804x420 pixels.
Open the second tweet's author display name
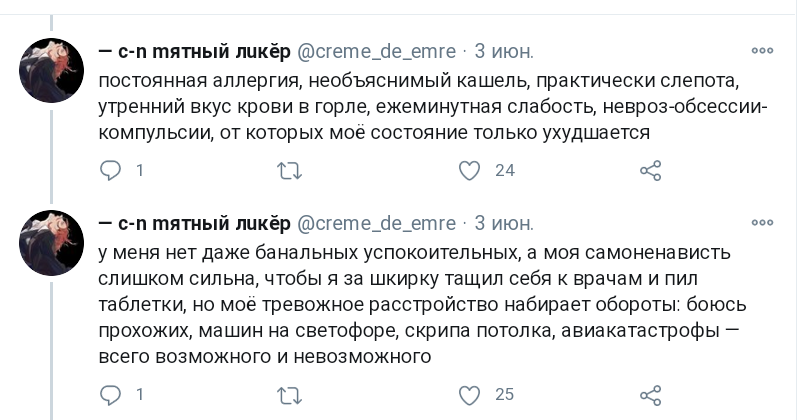tap(194, 222)
